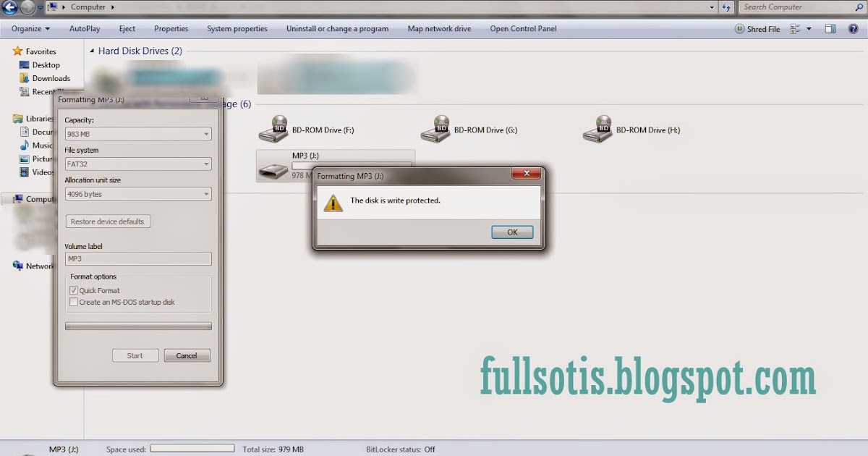Open the Organize menu

coord(30,29)
